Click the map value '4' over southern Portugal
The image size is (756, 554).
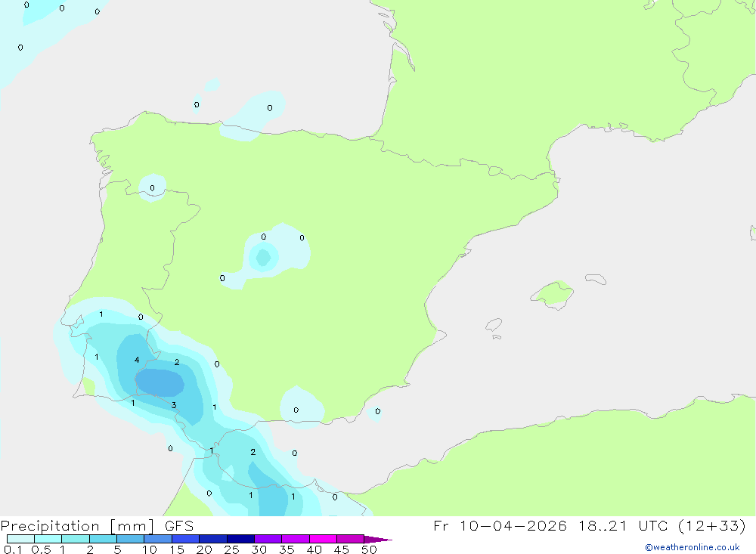(x=137, y=360)
